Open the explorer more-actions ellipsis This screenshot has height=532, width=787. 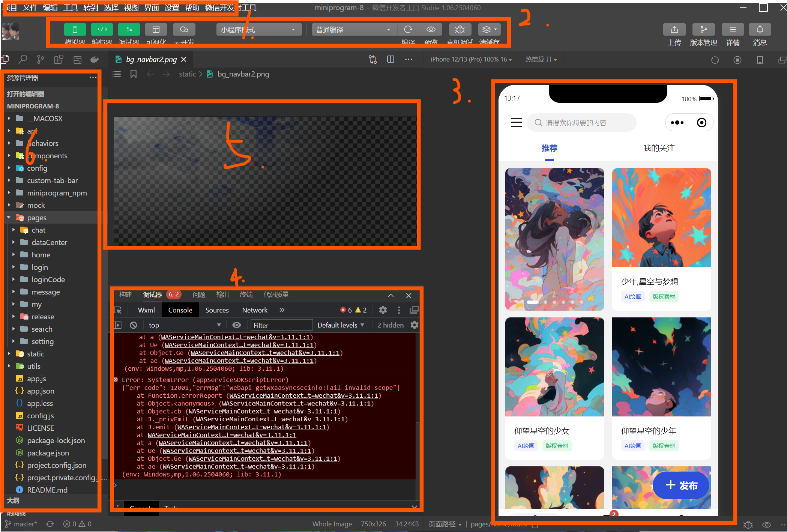93,77
